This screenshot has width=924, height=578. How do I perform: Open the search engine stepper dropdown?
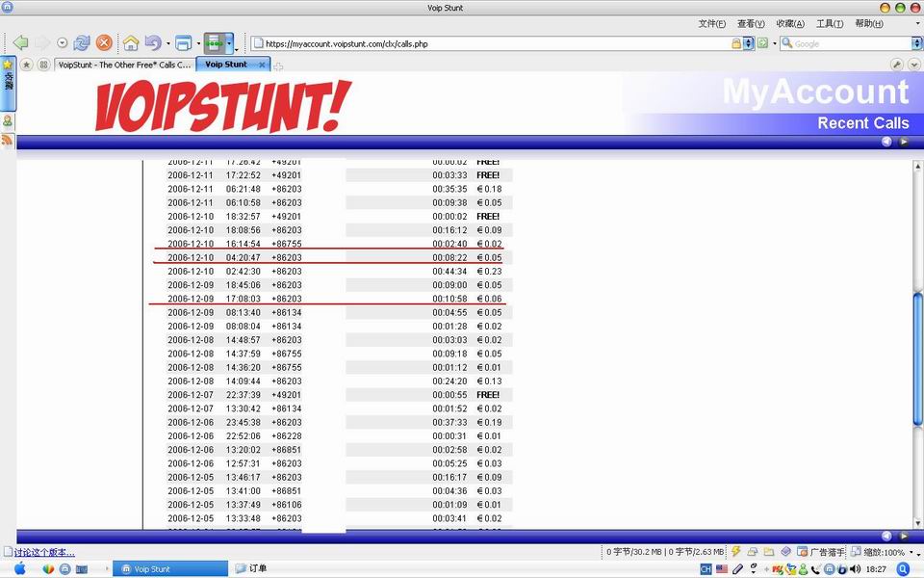click(917, 43)
